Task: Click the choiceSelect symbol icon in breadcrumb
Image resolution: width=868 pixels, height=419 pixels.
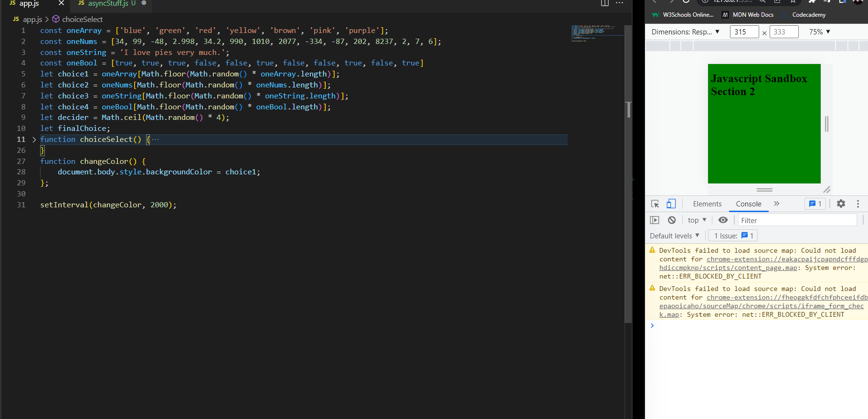Action: coord(56,19)
